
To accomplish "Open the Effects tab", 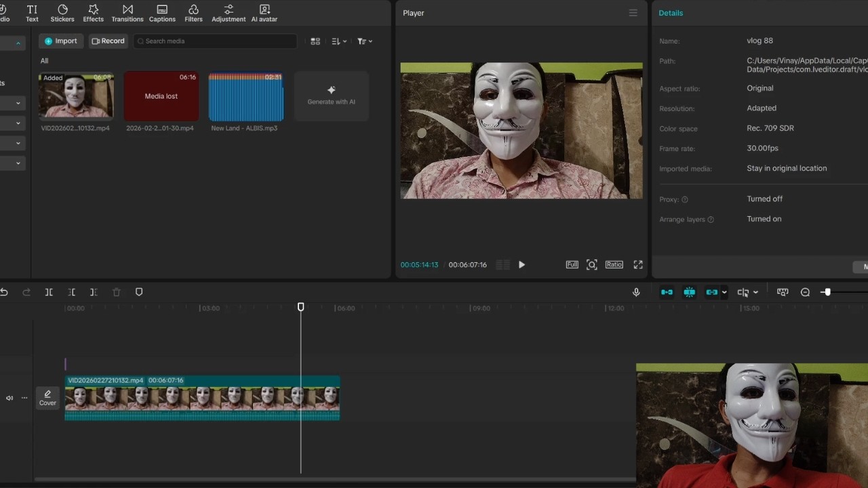I will pos(93,13).
